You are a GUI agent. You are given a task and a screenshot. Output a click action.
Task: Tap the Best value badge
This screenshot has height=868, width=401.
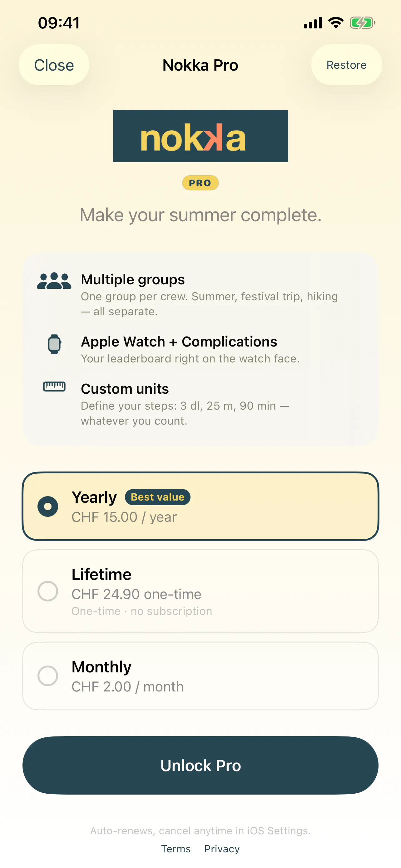coord(158,497)
